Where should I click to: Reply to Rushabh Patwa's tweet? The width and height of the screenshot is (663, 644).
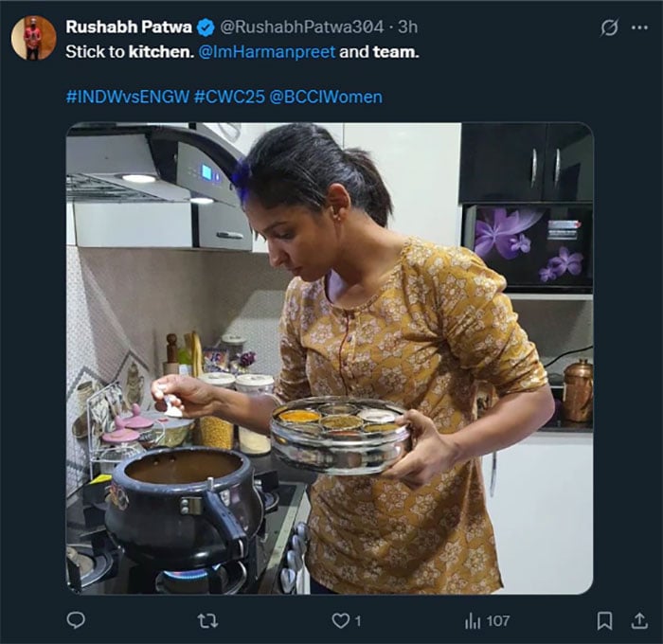click(x=76, y=620)
